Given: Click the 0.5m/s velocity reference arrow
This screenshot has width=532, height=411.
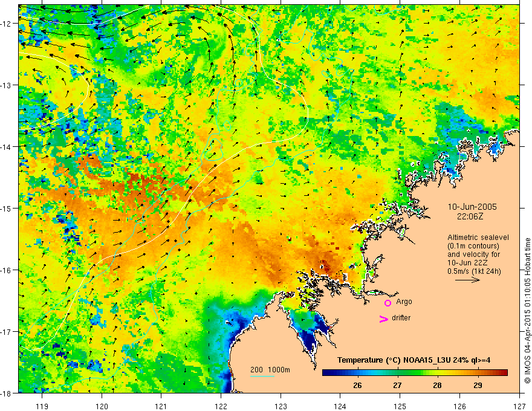Looking at the screenshot, I should pyautogui.click(x=467, y=280).
